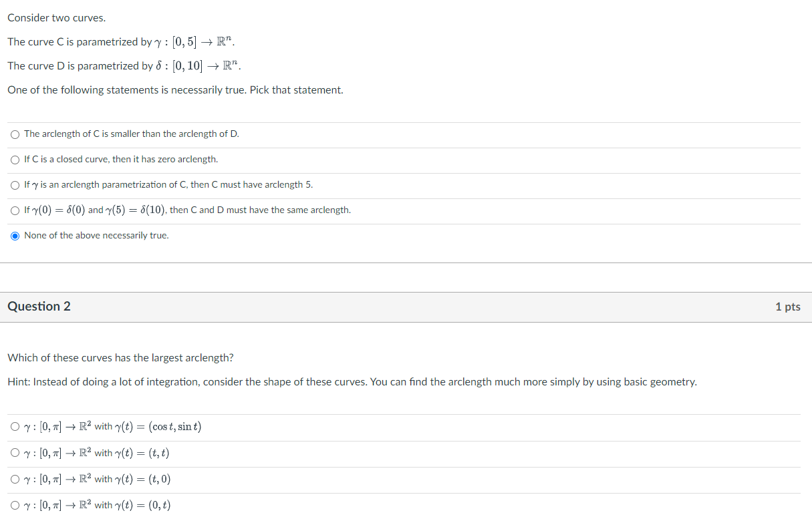The height and width of the screenshot is (529, 812).
Task: Click the curve C parametrization description line
Action: 122,41
